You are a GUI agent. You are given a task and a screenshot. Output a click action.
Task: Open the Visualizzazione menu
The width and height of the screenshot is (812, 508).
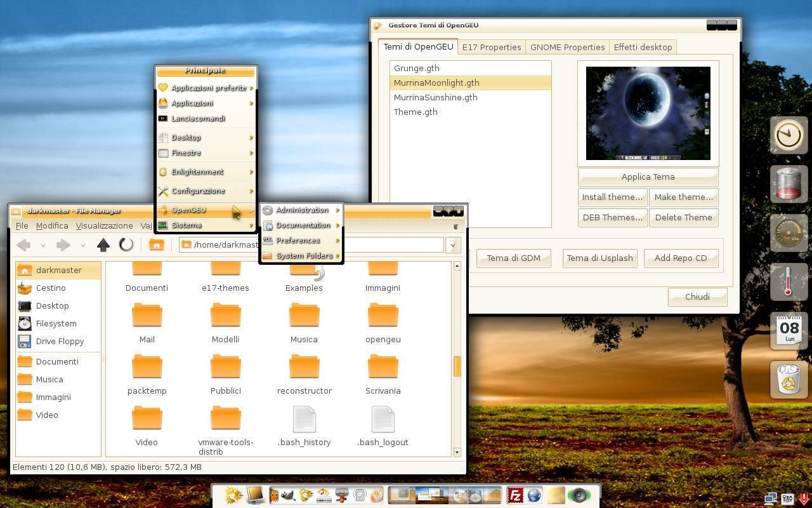pyautogui.click(x=104, y=225)
